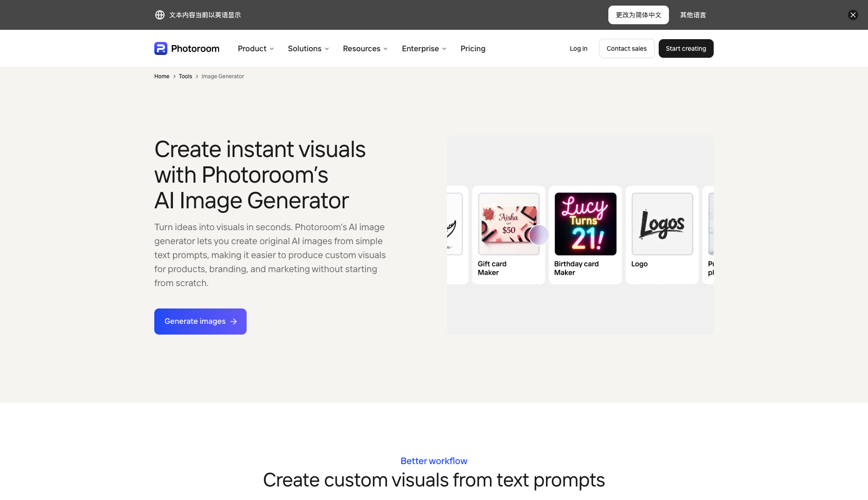
Task: Switch language to 简体中文
Action: click(x=638, y=15)
